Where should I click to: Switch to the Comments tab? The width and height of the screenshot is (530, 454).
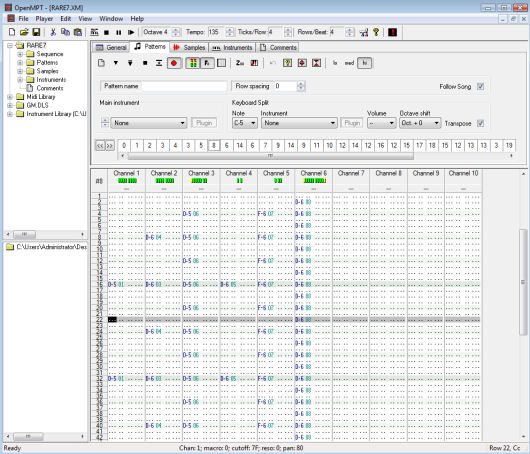tap(278, 48)
